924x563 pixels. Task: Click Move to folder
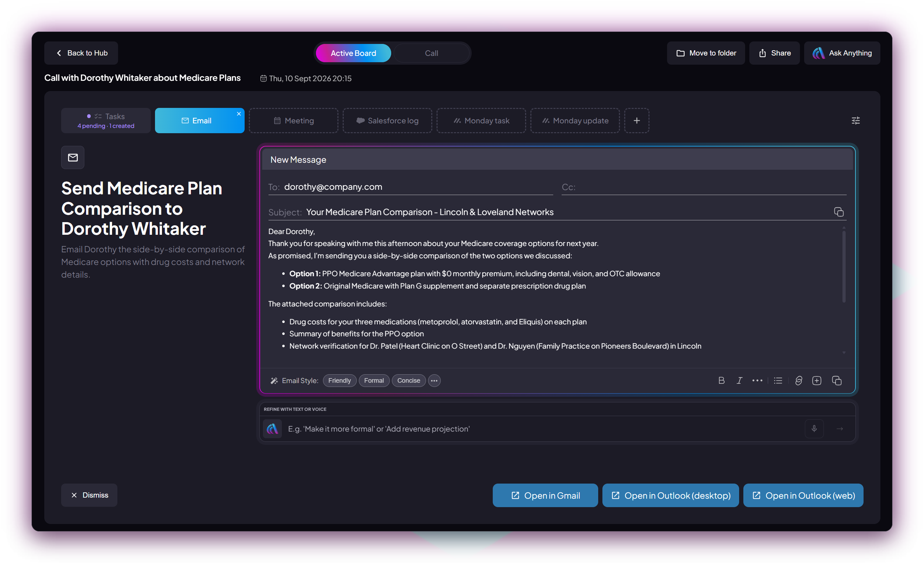click(x=706, y=53)
